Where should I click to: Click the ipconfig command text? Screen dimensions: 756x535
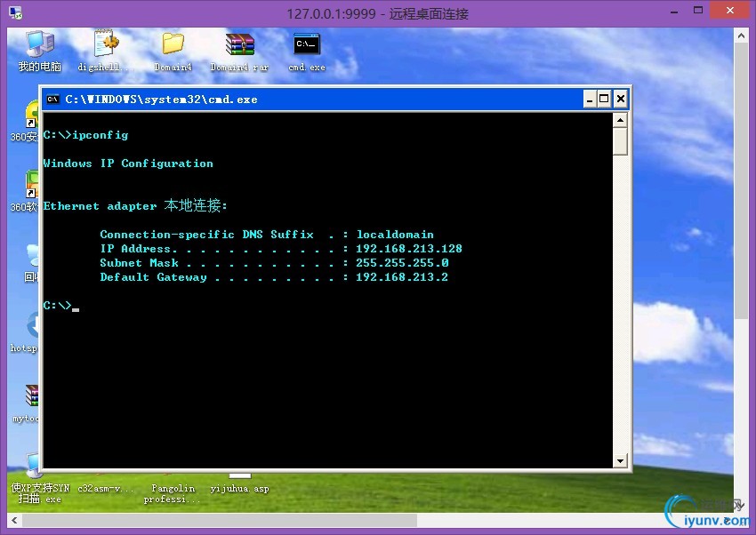coord(101,135)
